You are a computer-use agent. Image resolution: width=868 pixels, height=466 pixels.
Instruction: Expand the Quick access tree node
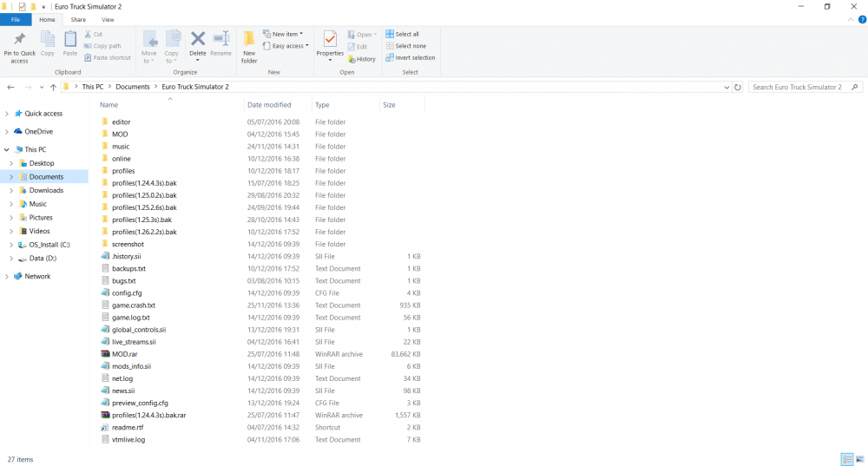coord(7,114)
